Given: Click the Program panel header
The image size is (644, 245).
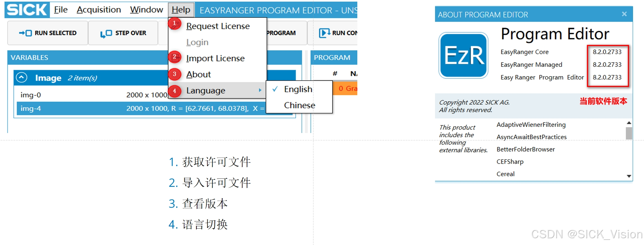Looking at the screenshot, I should coord(334,57).
